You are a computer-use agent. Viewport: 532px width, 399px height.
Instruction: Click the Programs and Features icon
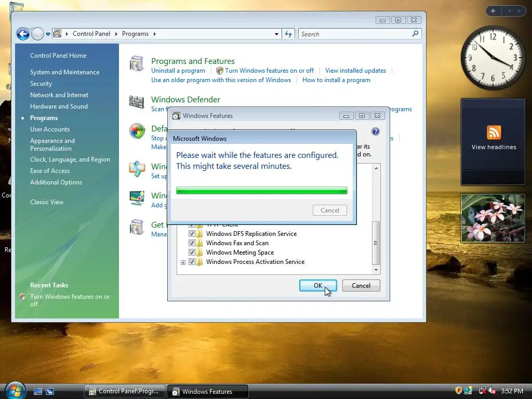[137, 63]
